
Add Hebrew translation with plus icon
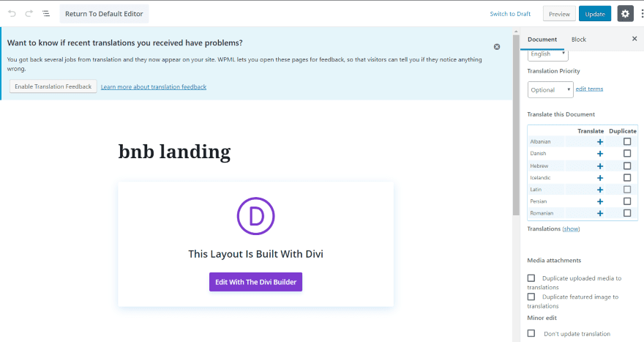(600, 166)
